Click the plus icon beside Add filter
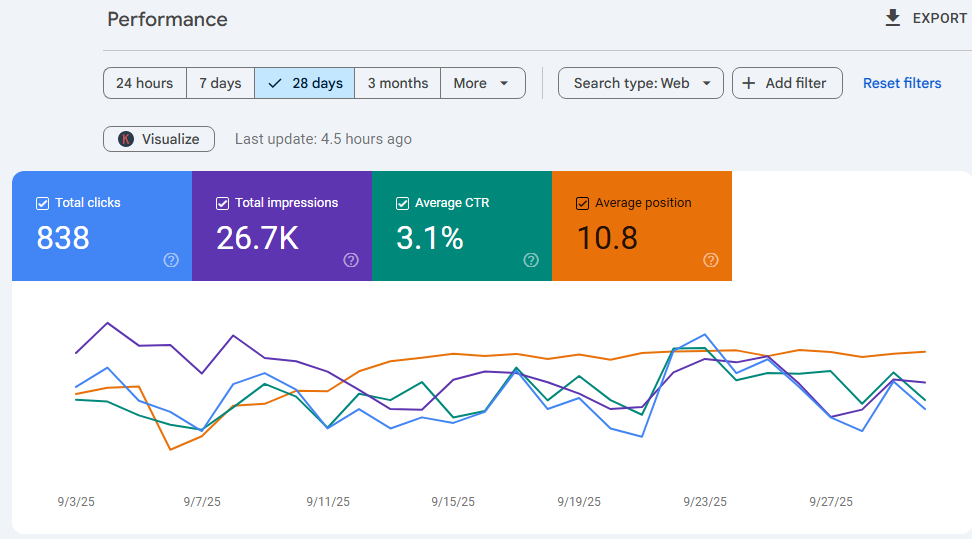The image size is (972, 539). [x=749, y=83]
